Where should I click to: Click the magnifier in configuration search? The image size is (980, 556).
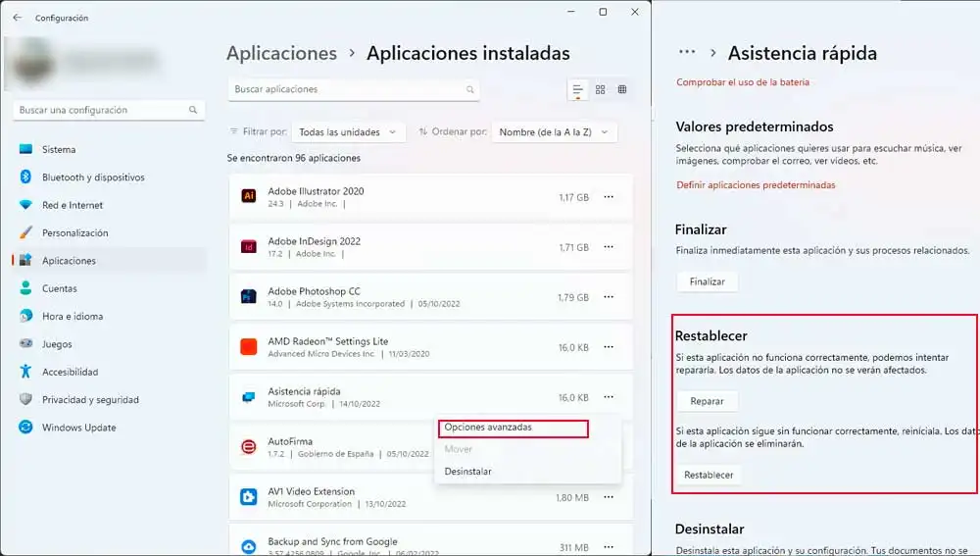pyautogui.click(x=193, y=110)
